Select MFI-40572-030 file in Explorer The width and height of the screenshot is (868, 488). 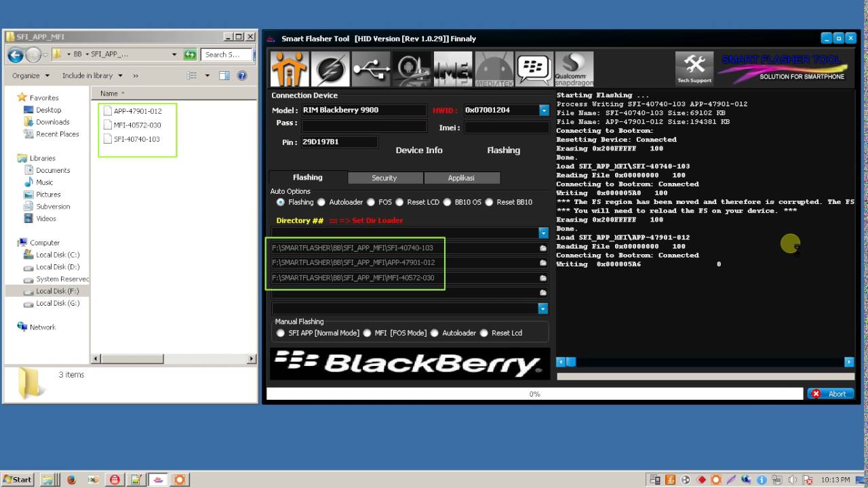coord(138,125)
